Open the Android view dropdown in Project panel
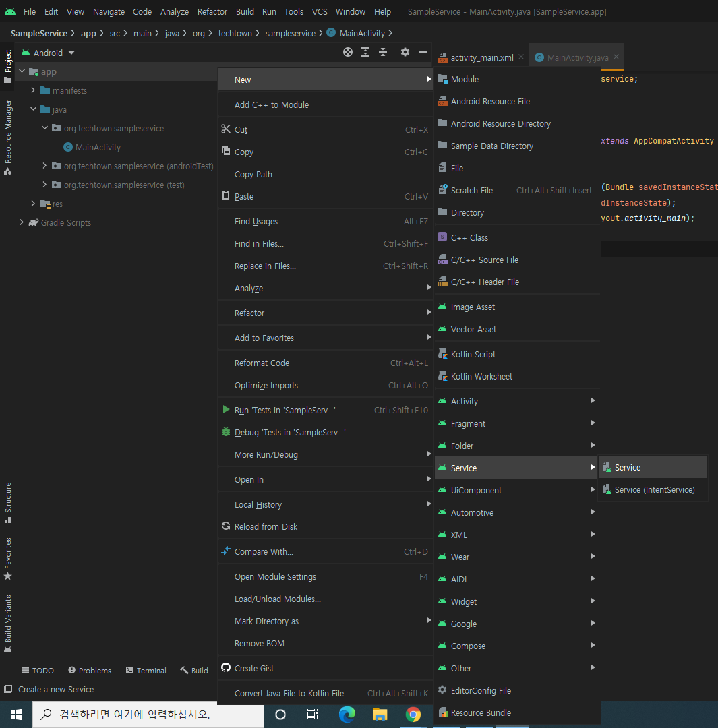The height and width of the screenshot is (728, 718). pyautogui.click(x=48, y=53)
